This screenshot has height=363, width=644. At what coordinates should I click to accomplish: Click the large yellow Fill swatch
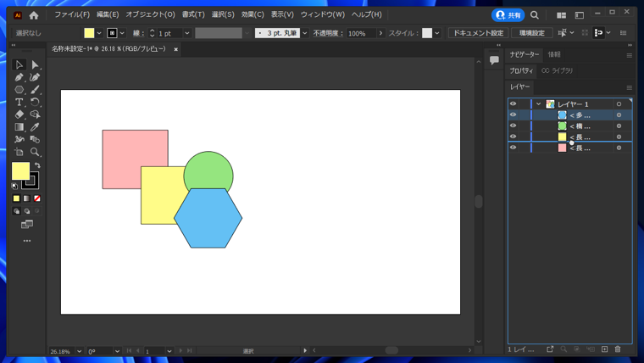tap(20, 171)
